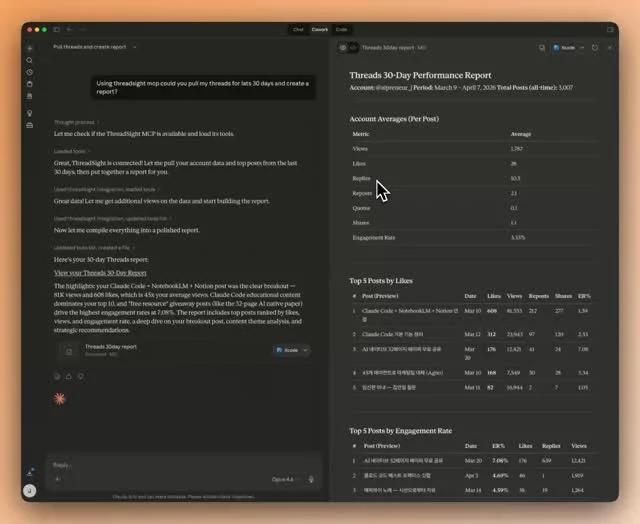
Task: Open the conversation title dropdown
Action: (135, 47)
